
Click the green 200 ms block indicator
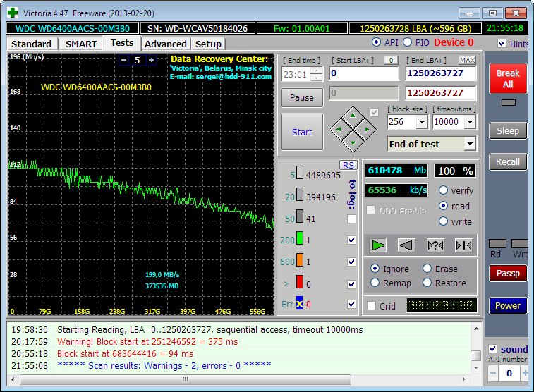pyautogui.click(x=300, y=238)
